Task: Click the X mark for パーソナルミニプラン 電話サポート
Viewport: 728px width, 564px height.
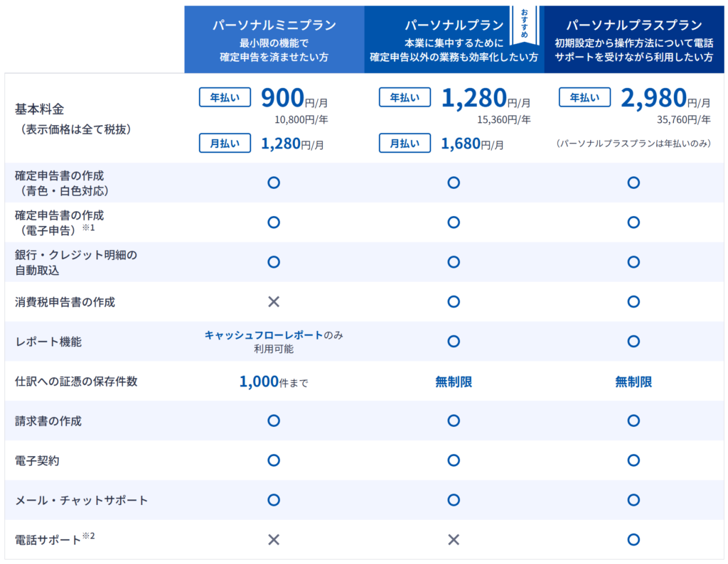Action: click(274, 540)
